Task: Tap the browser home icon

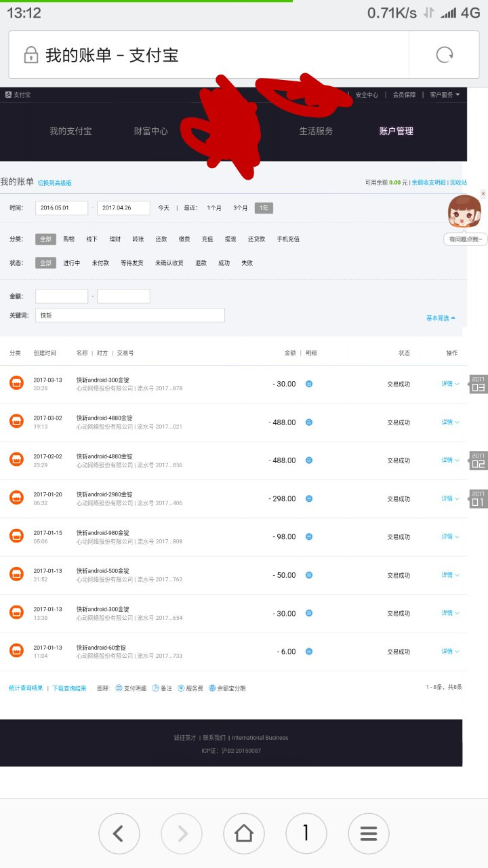Action: (244, 833)
